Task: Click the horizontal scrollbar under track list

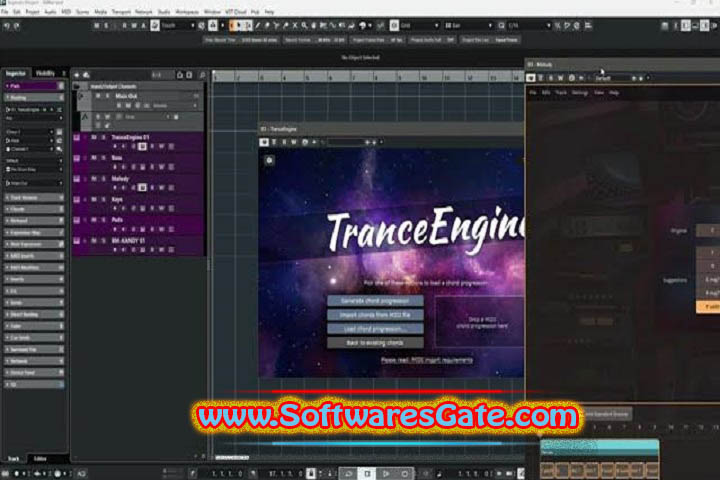Action: click(232, 457)
